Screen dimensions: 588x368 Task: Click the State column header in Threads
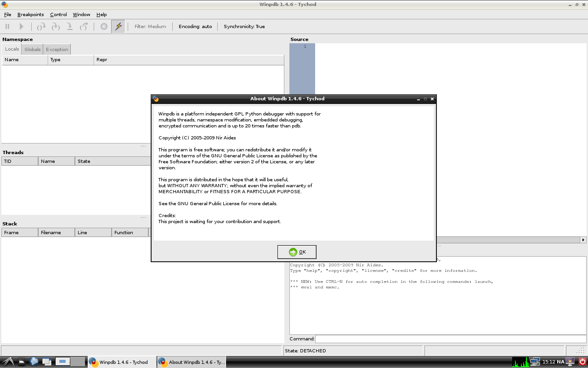113,161
